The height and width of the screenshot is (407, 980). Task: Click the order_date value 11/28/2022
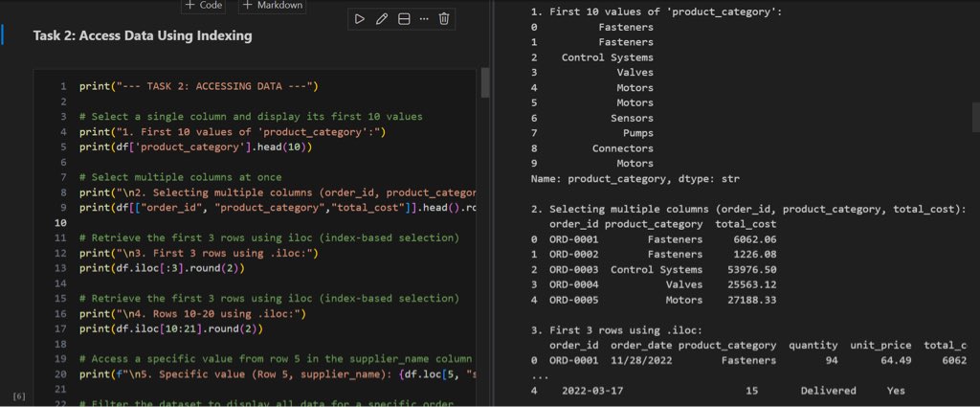pos(641,361)
